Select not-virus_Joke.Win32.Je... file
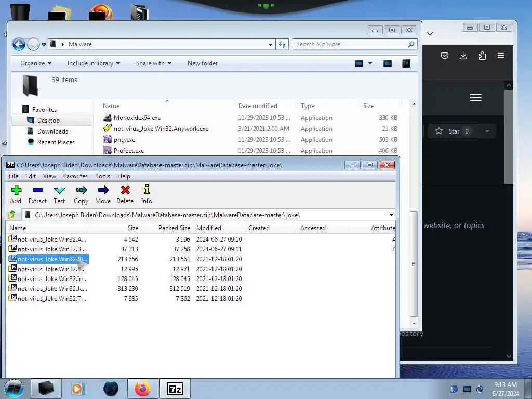532x399 pixels. pos(52,288)
